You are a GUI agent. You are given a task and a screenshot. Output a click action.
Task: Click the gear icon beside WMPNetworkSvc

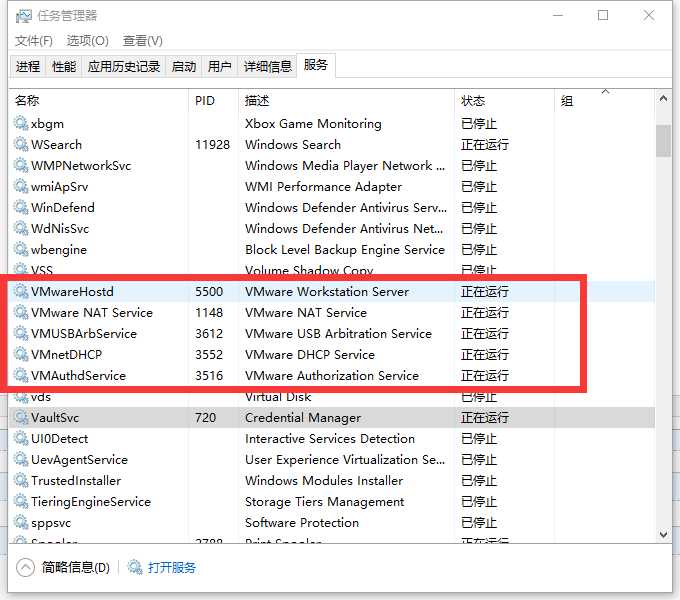[21, 166]
